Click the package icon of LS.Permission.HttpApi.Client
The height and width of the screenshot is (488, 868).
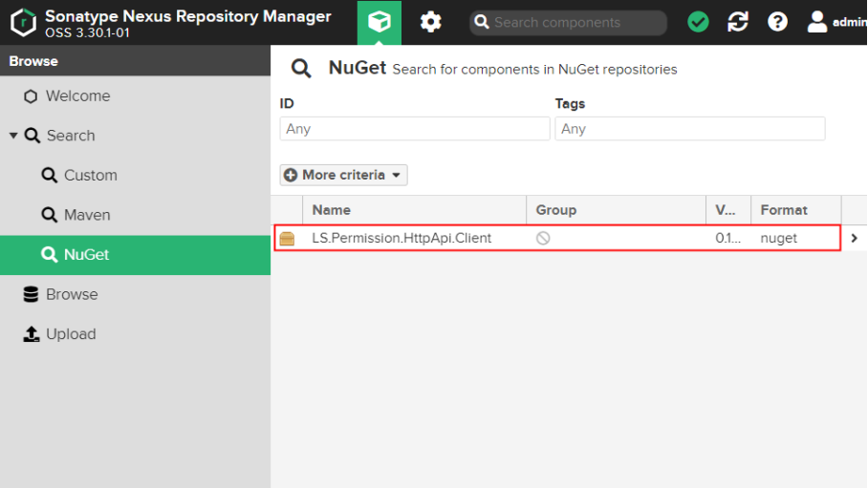click(287, 239)
